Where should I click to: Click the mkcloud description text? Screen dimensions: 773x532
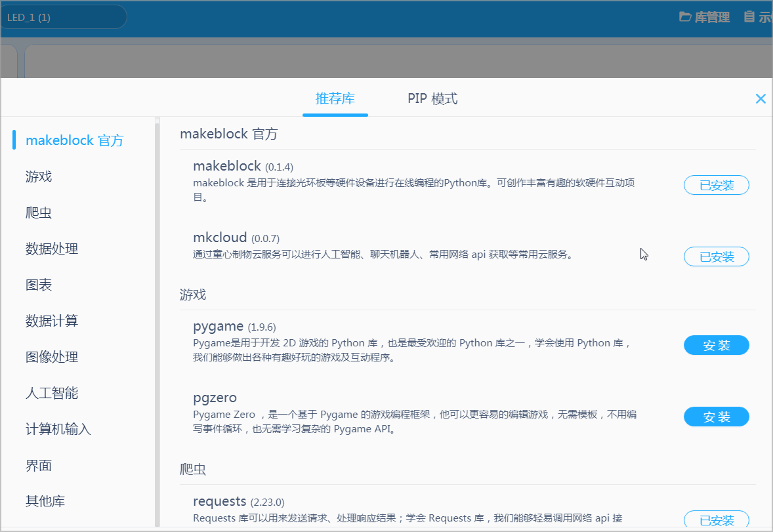[383, 255]
